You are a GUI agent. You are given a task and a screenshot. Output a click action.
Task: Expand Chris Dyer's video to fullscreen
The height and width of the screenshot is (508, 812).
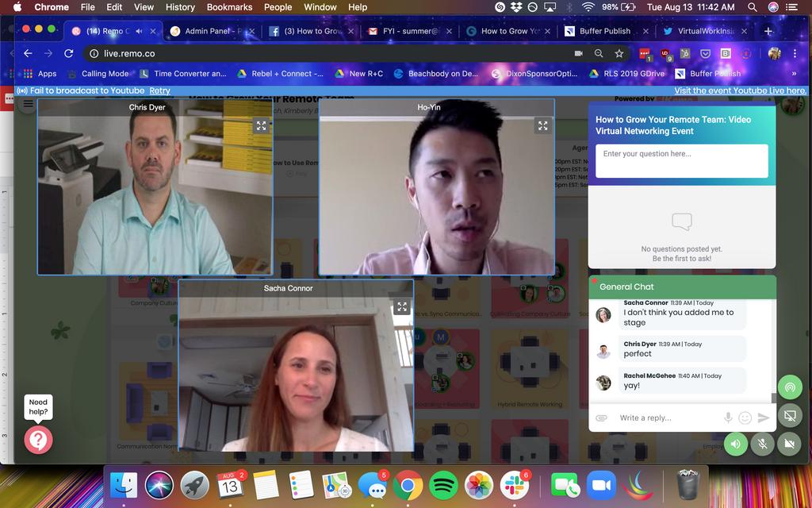click(x=262, y=125)
